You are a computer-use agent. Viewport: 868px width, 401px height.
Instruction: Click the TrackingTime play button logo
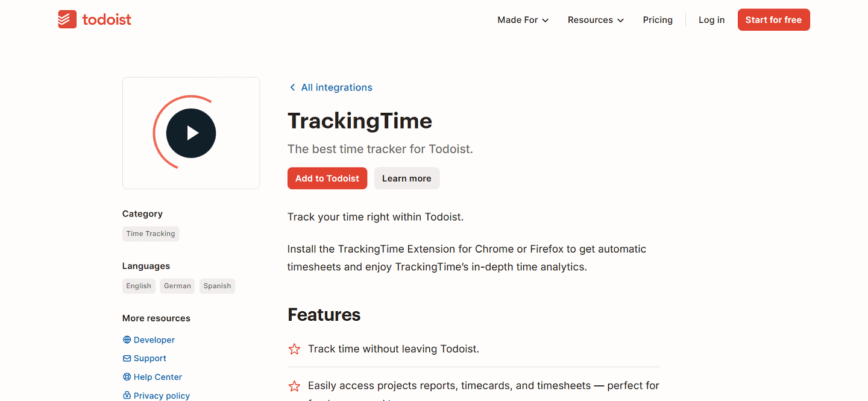(x=190, y=133)
